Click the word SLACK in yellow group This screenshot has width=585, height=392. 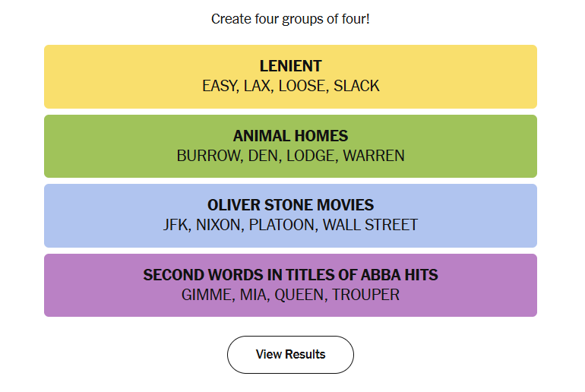(x=356, y=86)
